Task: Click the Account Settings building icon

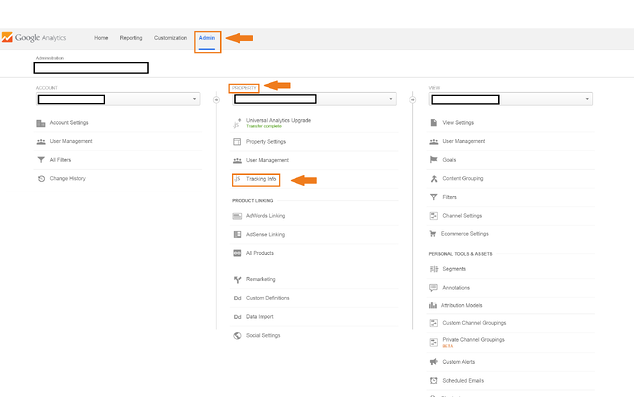Action: (x=41, y=123)
